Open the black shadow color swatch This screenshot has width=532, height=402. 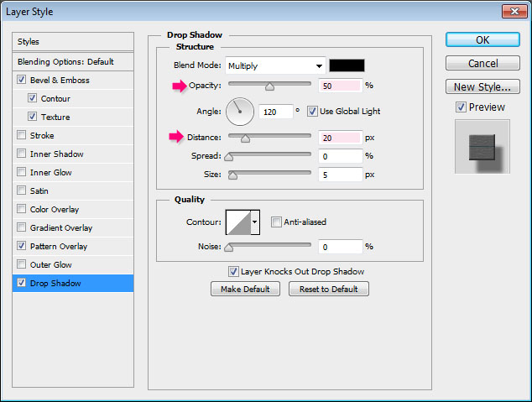347,65
